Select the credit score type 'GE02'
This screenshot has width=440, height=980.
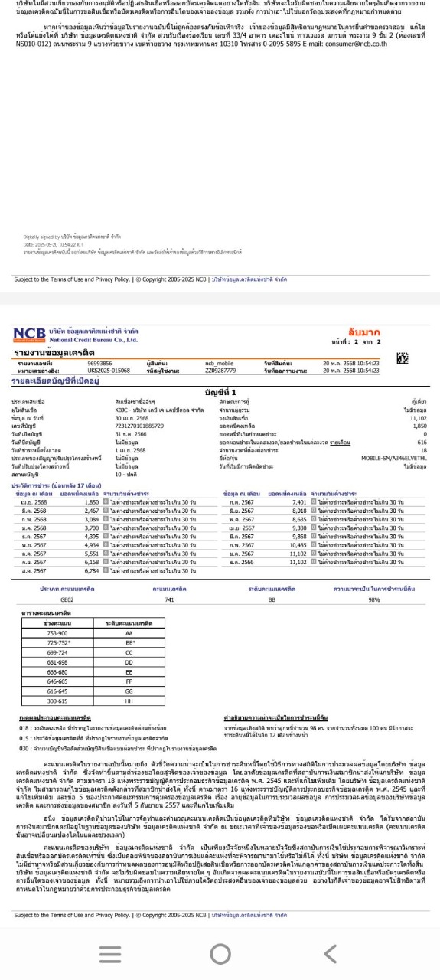click(x=67, y=600)
